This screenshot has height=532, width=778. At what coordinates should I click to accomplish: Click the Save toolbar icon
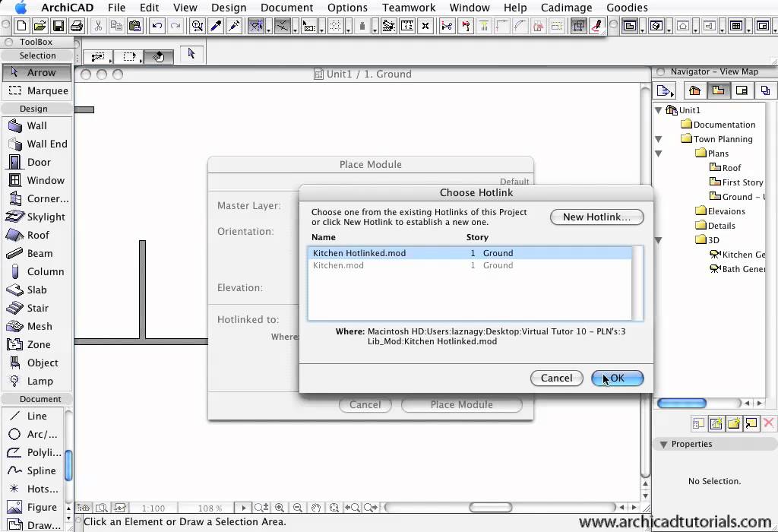pos(58,26)
